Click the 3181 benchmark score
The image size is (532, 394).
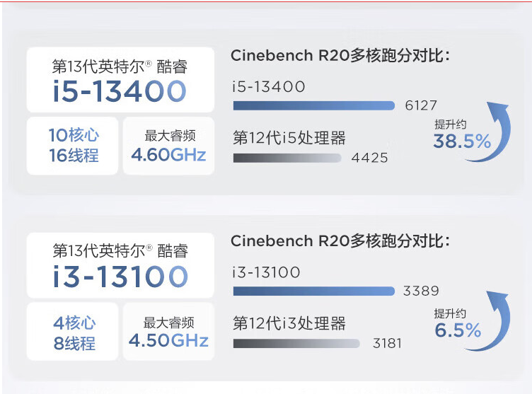386,344
